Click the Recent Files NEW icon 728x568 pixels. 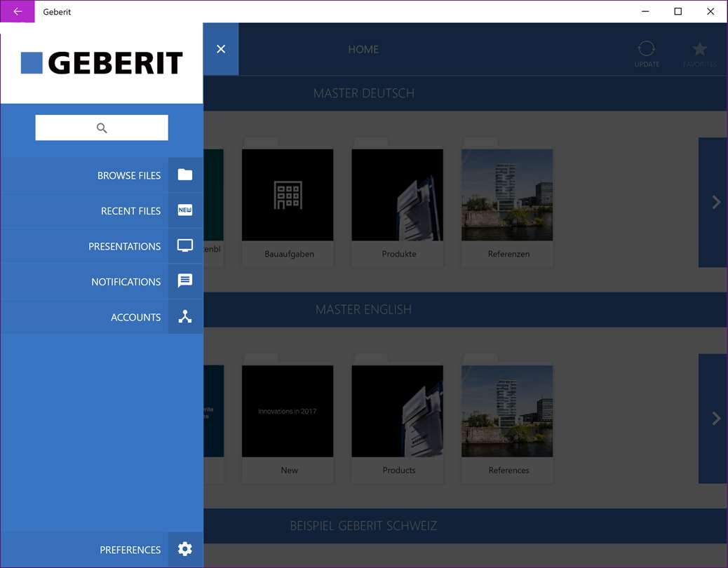tap(185, 210)
